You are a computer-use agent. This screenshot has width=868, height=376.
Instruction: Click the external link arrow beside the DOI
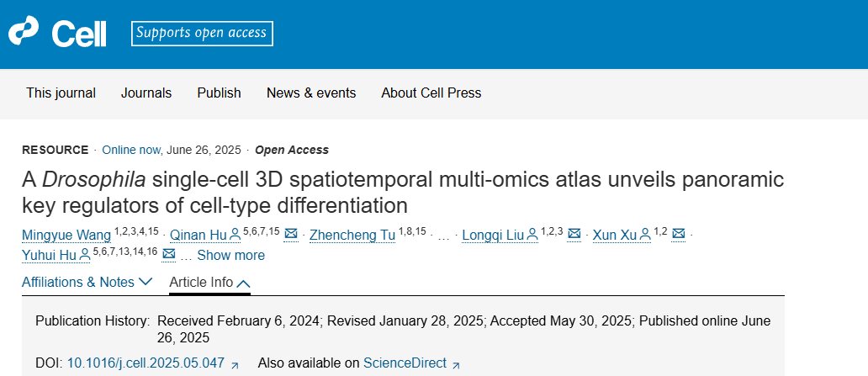tap(235, 365)
